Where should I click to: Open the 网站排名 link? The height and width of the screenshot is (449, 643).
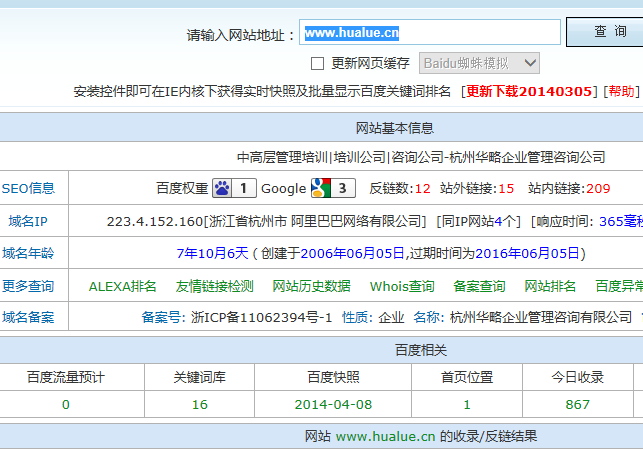[550, 286]
